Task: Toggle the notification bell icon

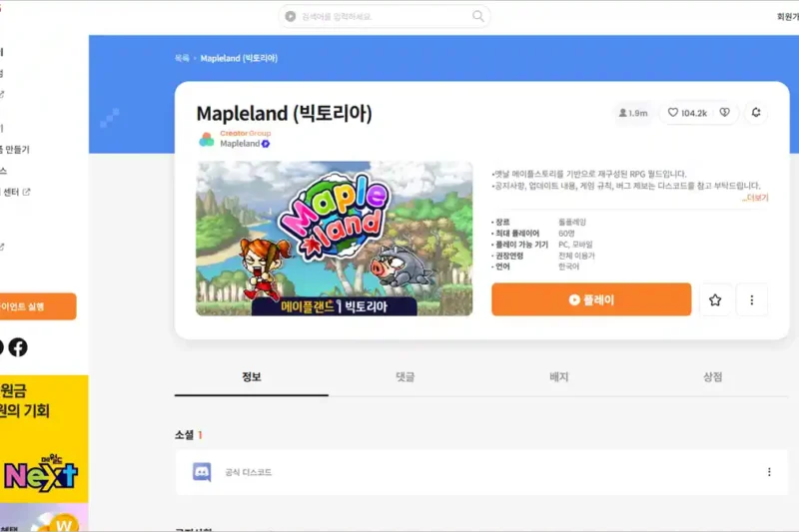Action: coord(756,113)
